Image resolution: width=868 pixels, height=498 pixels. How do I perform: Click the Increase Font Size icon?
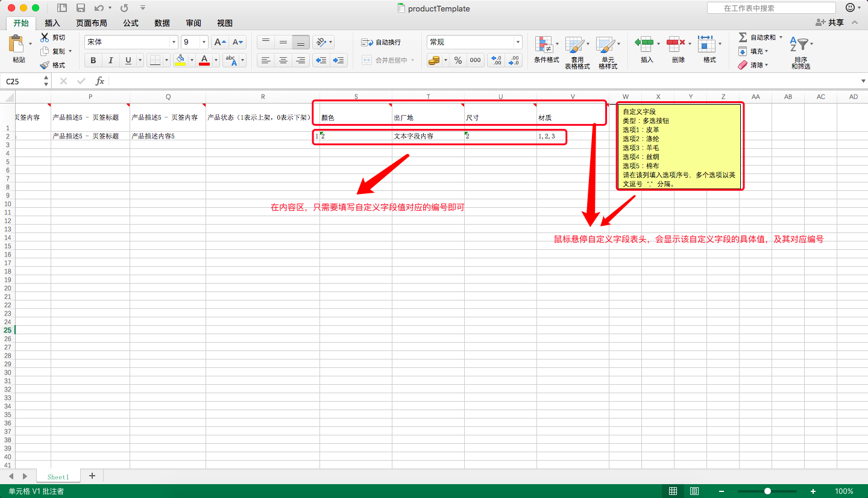pos(221,42)
